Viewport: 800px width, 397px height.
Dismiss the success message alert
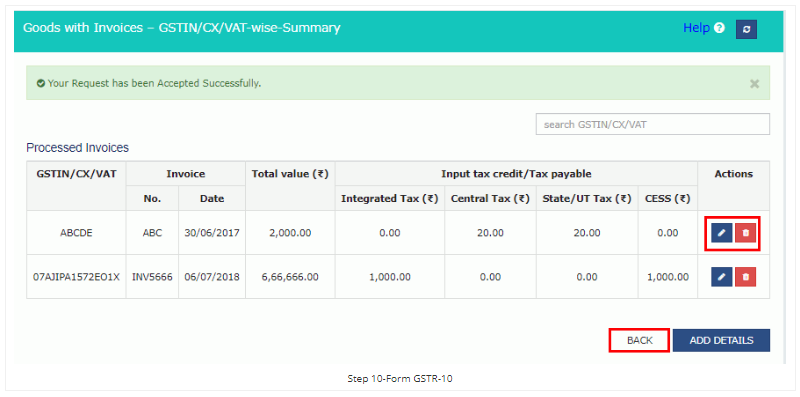tap(755, 84)
